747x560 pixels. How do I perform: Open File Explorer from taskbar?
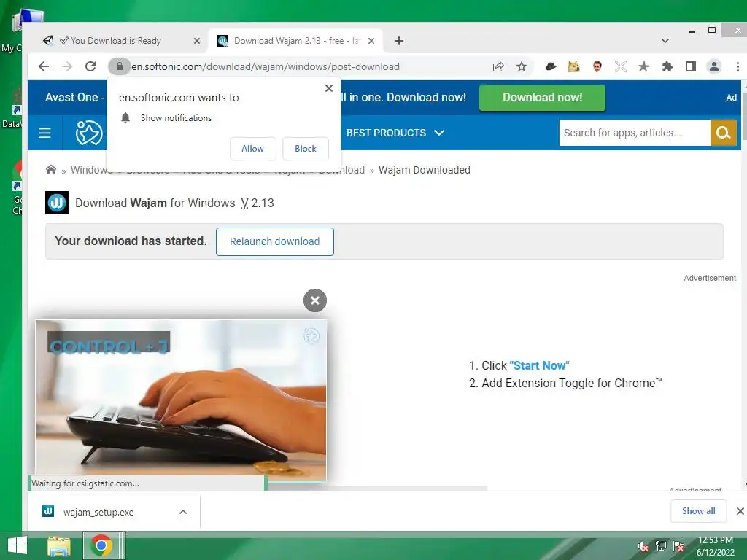click(x=59, y=545)
